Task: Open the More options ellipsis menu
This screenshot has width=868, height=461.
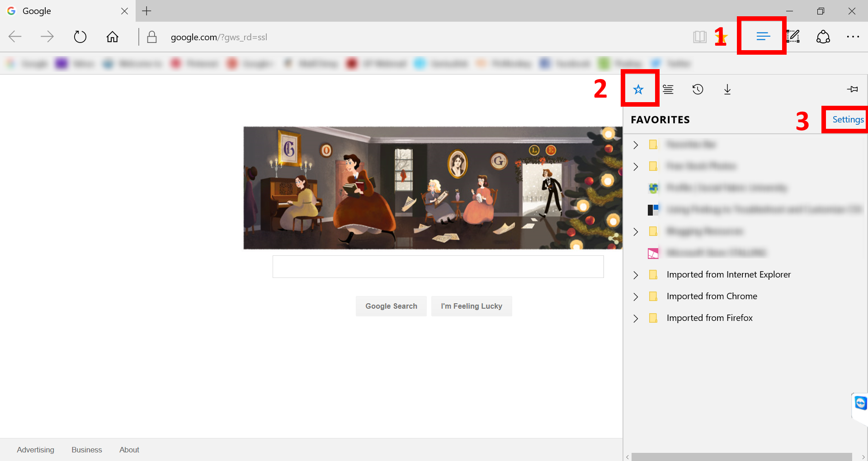Action: click(853, 36)
